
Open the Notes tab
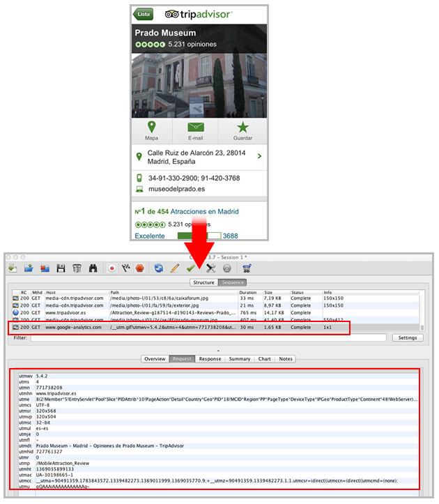pos(286,359)
